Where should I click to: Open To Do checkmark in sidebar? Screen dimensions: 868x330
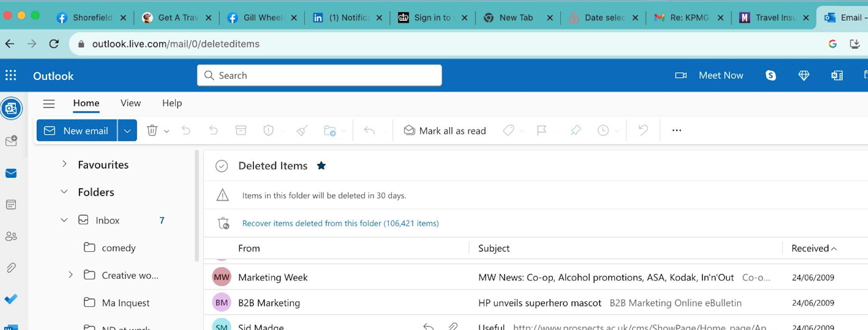(x=11, y=299)
